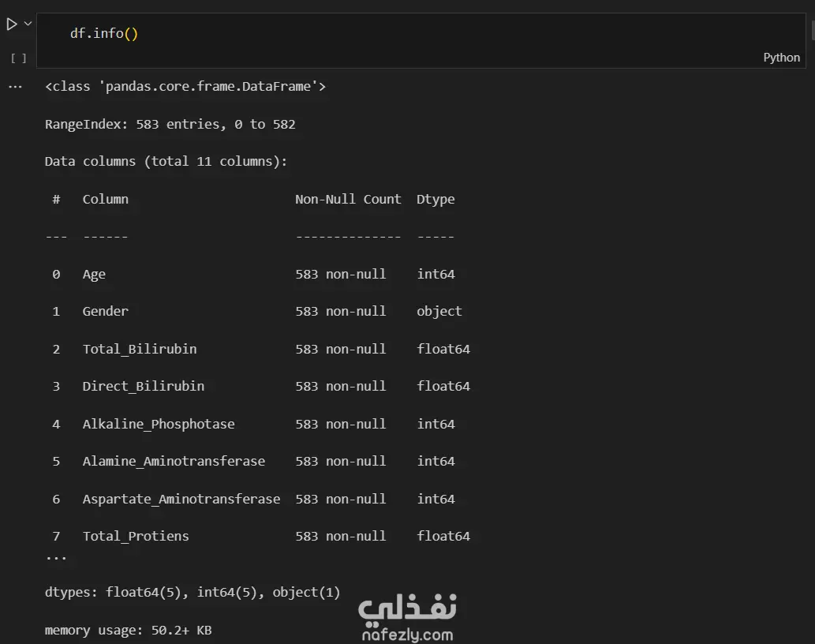The image size is (815, 644).
Task: Open the run options chevron dropdown
Action: pos(28,24)
